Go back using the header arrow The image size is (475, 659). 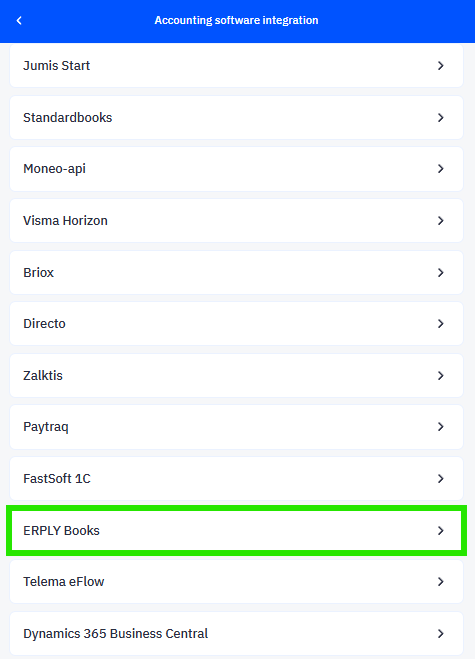19,20
